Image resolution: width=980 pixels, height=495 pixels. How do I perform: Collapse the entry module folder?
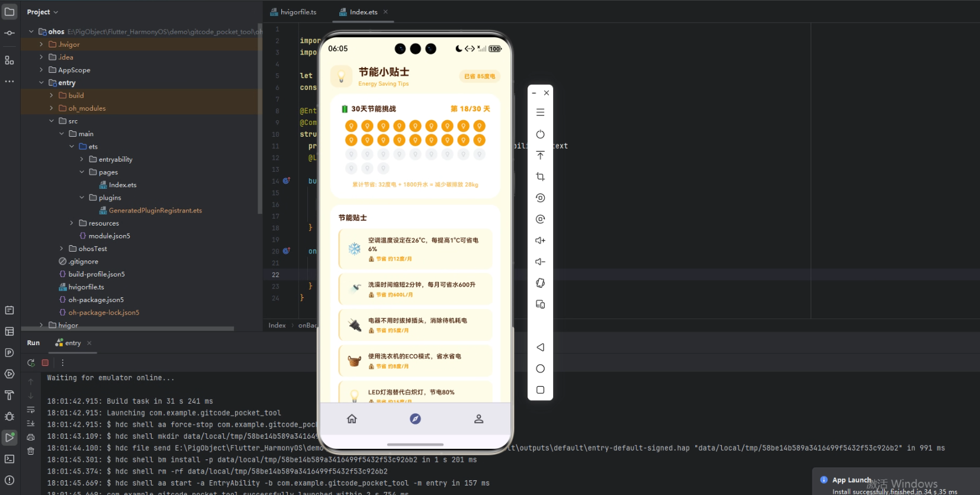41,83
